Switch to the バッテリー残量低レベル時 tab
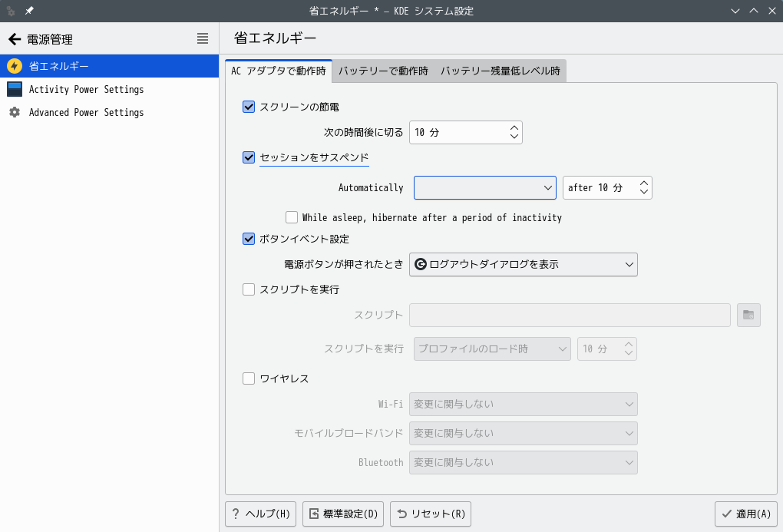 pos(500,71)
